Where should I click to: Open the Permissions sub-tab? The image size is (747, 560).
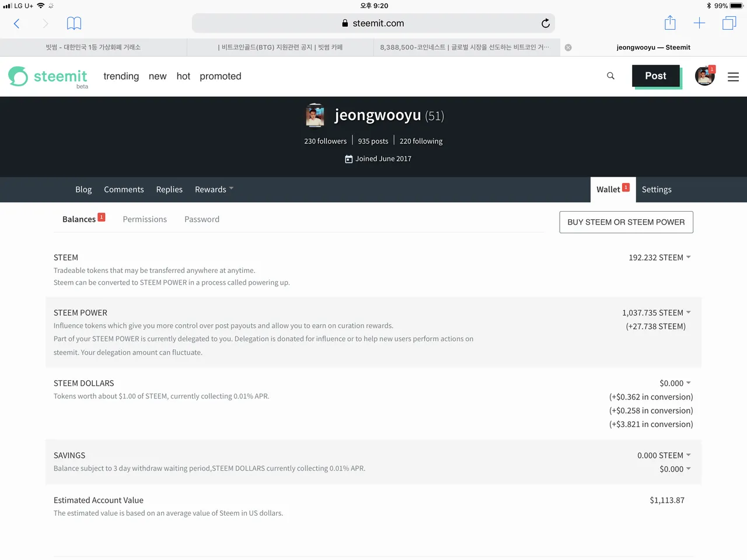click(145, 219)
